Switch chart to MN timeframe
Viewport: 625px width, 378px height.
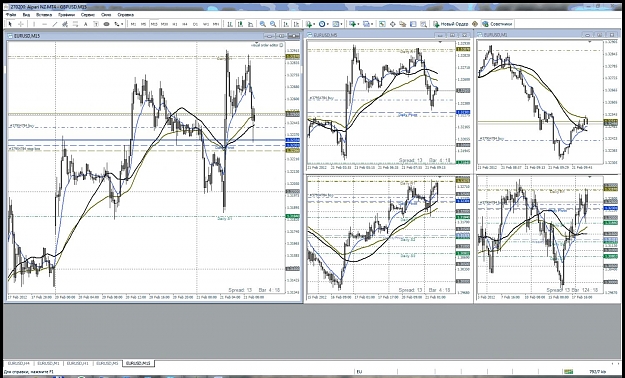[x=216, y=24]
